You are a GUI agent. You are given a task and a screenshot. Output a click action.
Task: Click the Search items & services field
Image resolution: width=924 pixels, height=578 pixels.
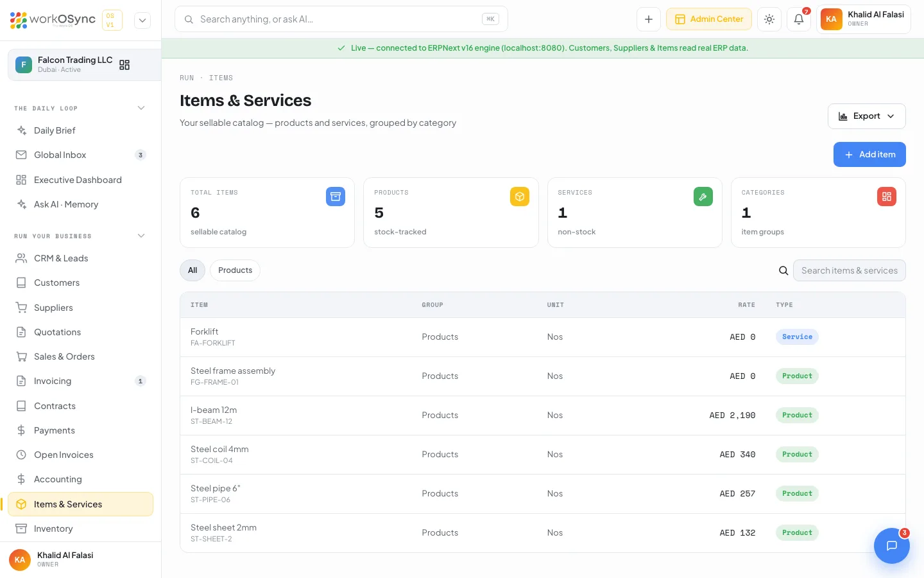849,270
